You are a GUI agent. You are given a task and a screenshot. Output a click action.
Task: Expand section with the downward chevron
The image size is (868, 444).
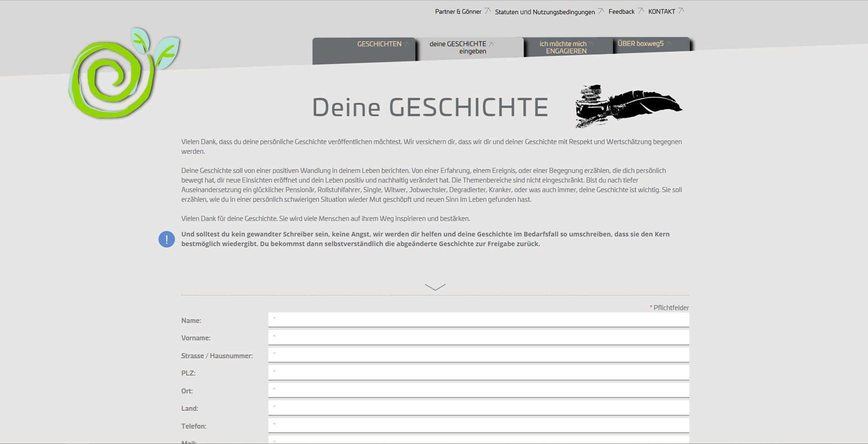[435, 287]
